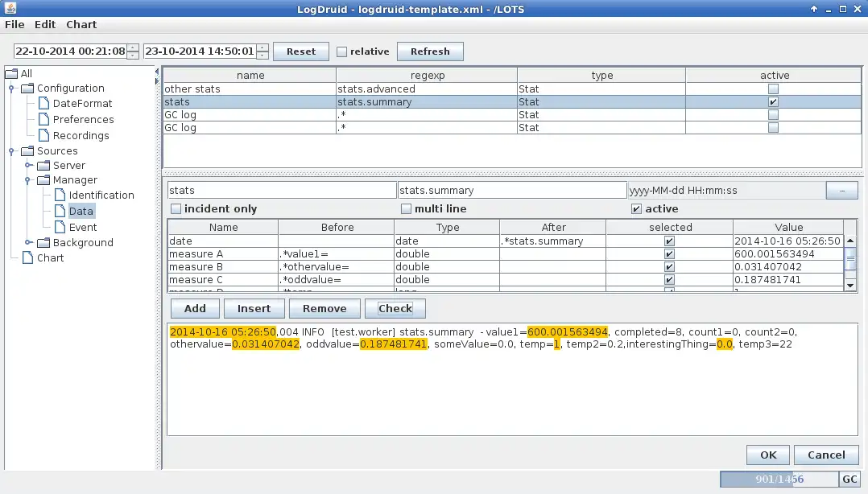
Task: Click the Data document icon
Action: coord(60,212)
